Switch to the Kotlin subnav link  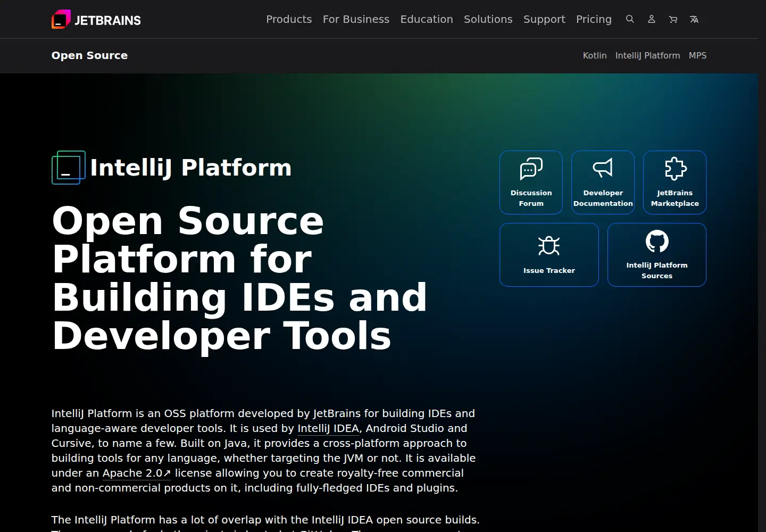point(595,55)
